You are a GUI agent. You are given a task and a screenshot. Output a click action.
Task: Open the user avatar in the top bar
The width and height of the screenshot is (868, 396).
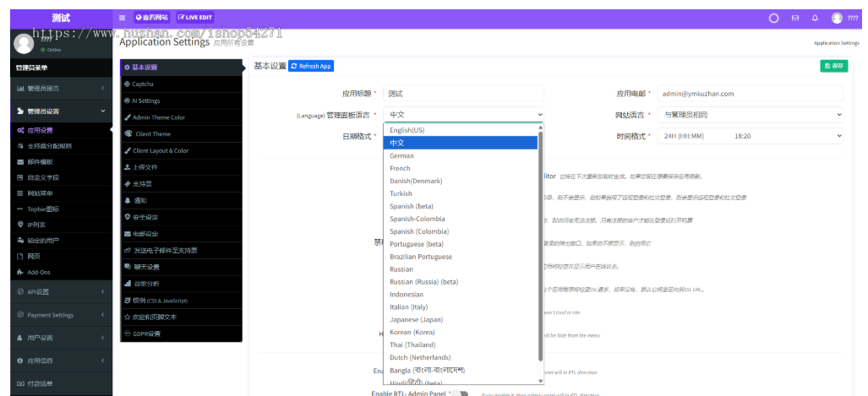click(837, 19)
